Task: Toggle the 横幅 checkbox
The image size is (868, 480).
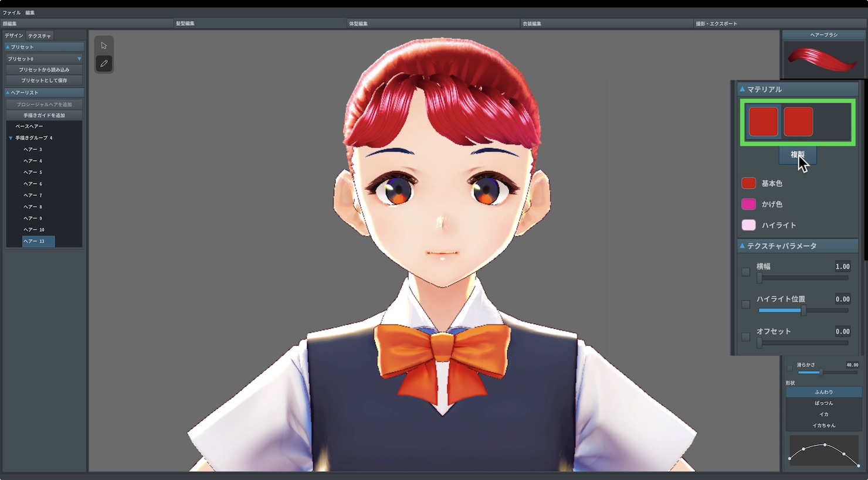Action: tap(746, 272)
